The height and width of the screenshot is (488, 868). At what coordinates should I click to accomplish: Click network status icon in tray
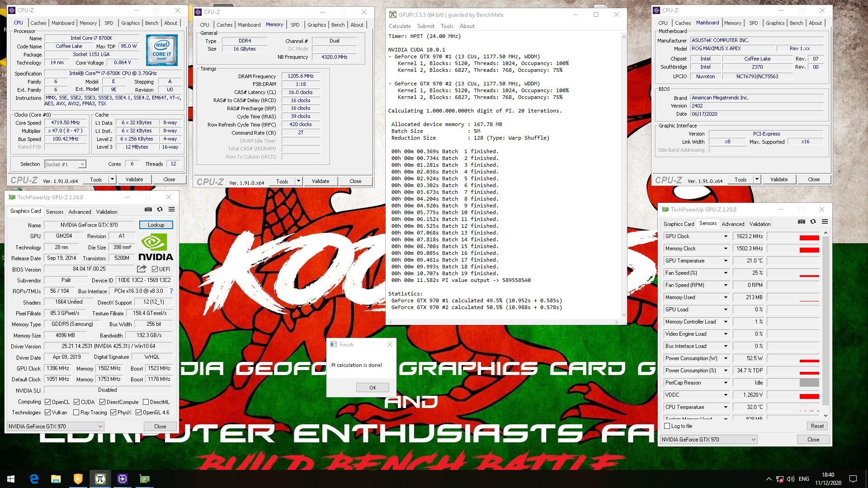pos(780,479)
